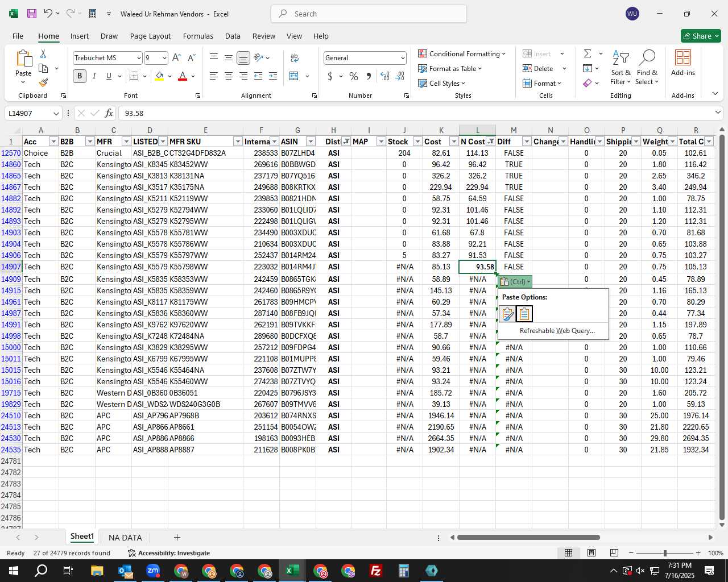Viewport: 728px width, 582px height.
Task: Open the font name dropdown
Action: (138, 58)
